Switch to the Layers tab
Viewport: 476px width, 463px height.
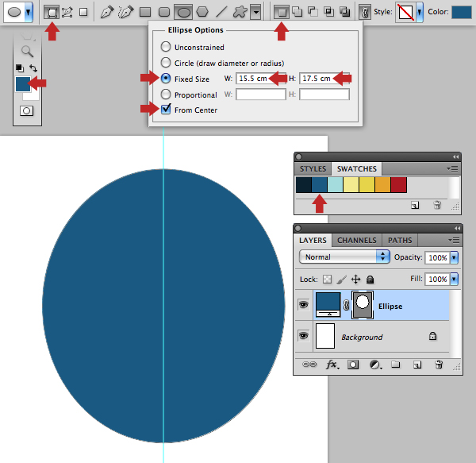pos(313,240)
